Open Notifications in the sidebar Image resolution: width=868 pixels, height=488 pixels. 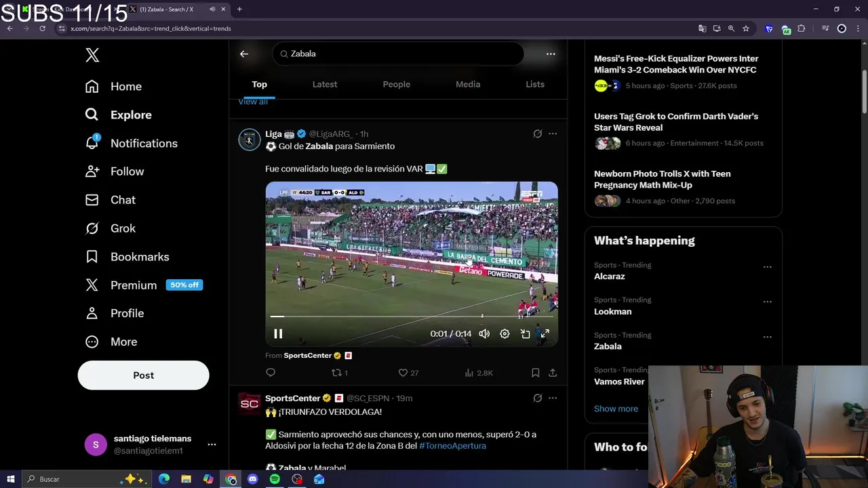point(131,144)
